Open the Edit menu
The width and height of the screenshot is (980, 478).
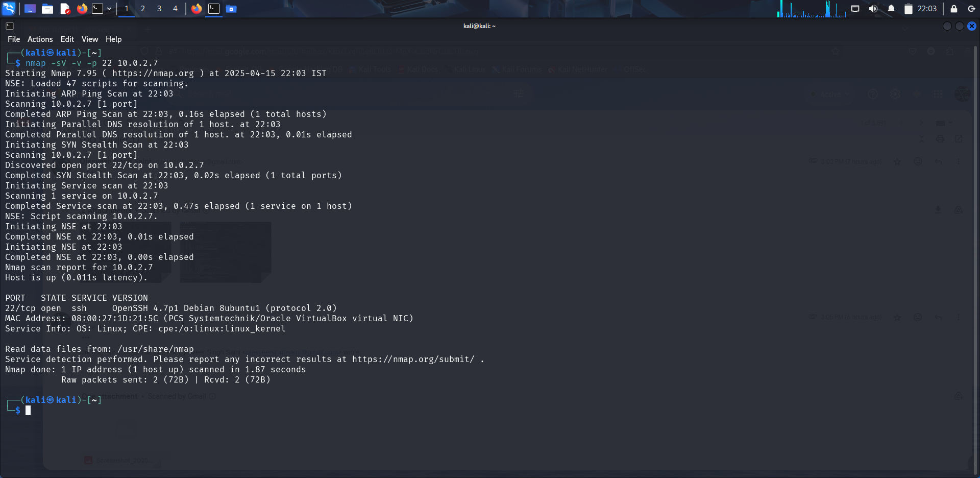click(x=67, y=39)
